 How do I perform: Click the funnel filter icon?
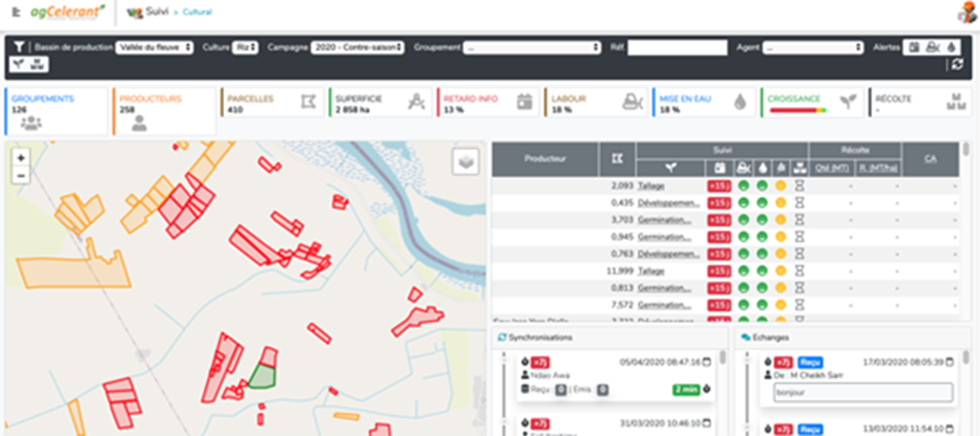click(19, 47)
